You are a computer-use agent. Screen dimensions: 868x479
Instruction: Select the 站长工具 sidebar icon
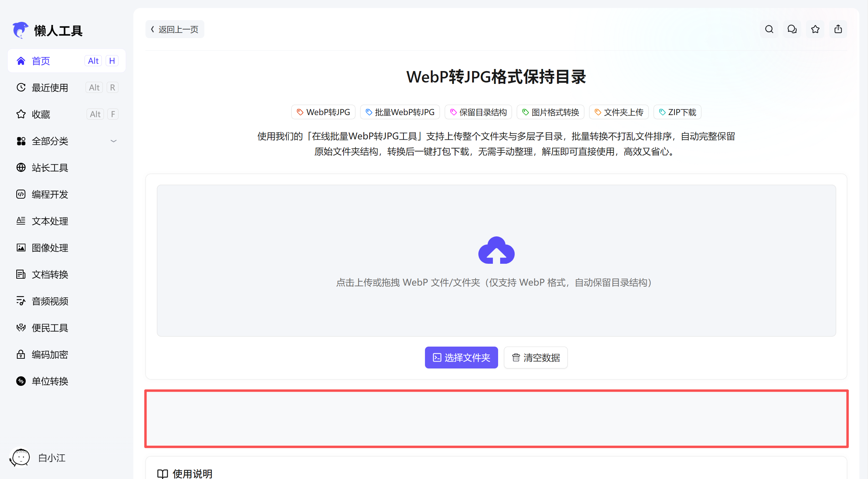(21, 168)
